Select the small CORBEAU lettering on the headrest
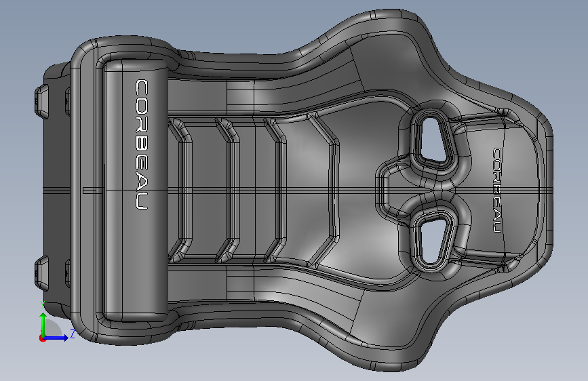Screen dimensions: 588x381 coord(497,190)
